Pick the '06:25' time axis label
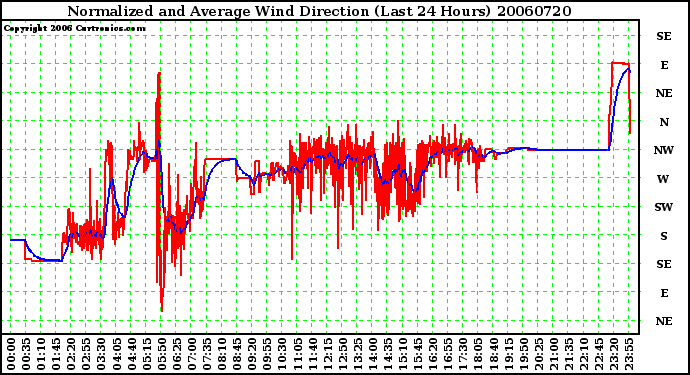The width and height of the screenshot is (690, 375). 176,354
